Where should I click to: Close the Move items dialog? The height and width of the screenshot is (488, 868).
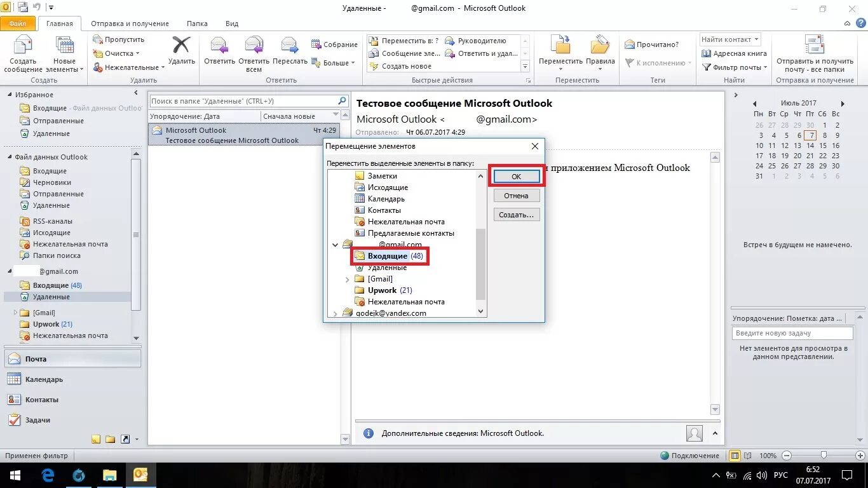[x=535, y=146]
